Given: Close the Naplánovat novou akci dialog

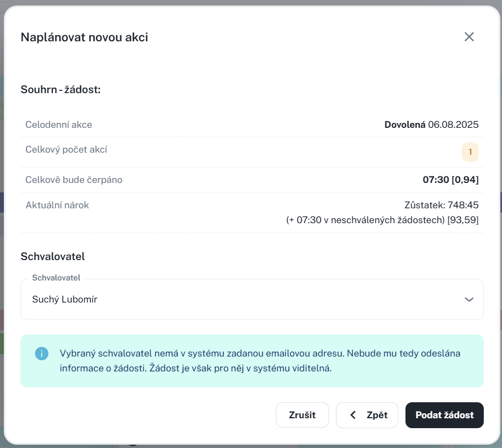Looking at the screenshot, I should [469, 37].
